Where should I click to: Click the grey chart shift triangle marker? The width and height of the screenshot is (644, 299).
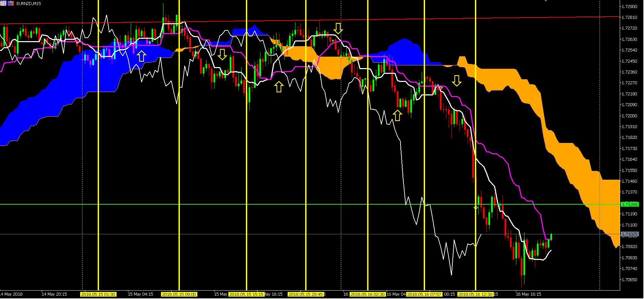pos(546,1)
